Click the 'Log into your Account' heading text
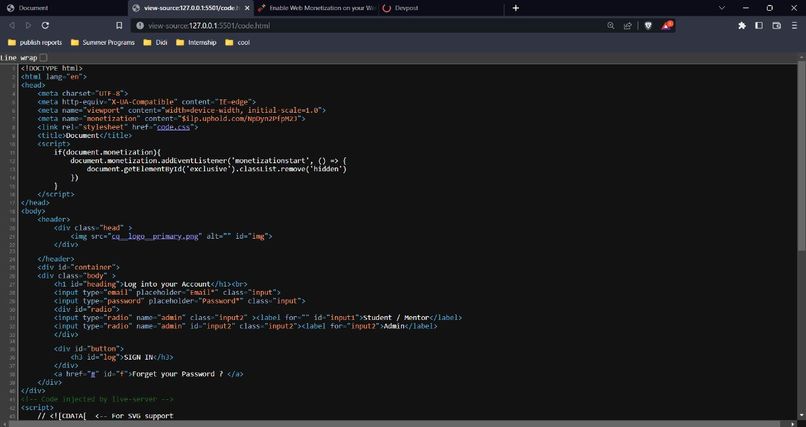Viewport: 806px width, 427px height. (x=167, y=284)
